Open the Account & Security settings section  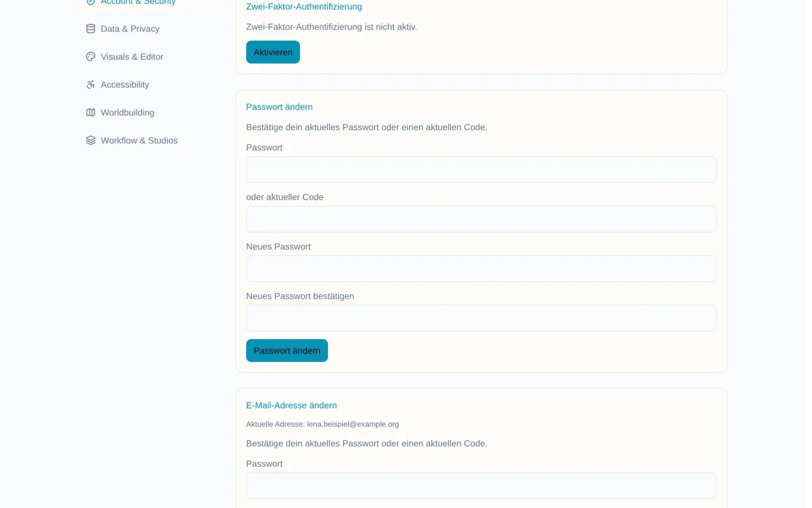(148, 3)
